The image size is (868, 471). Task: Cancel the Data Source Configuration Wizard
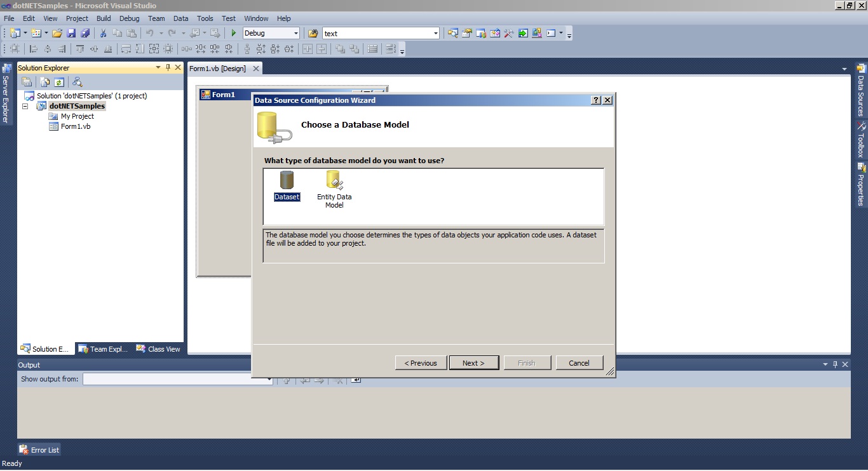point(579,362)
